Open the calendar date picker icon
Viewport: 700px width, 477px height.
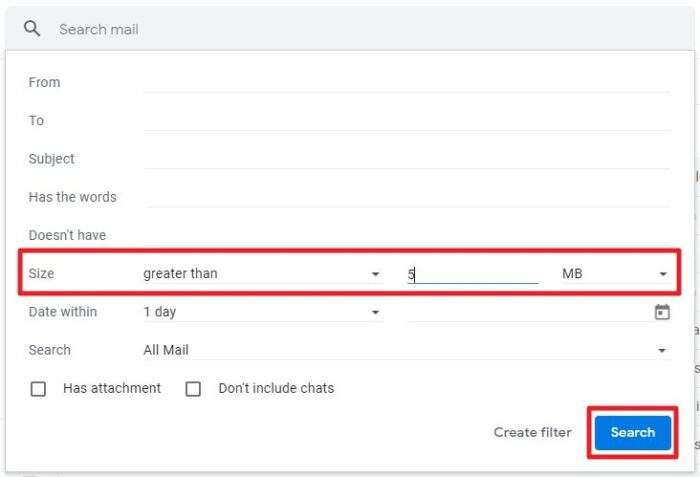coord(662,312)
